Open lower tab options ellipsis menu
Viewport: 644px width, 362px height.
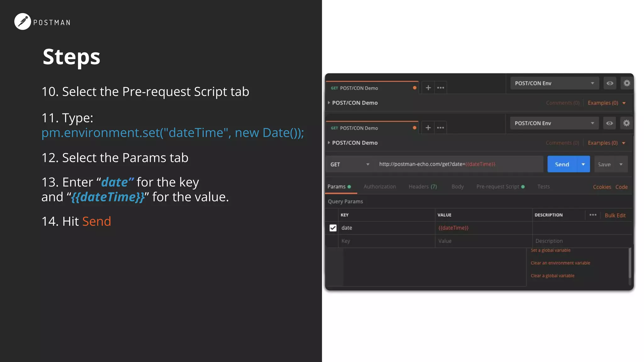[441, 128]
